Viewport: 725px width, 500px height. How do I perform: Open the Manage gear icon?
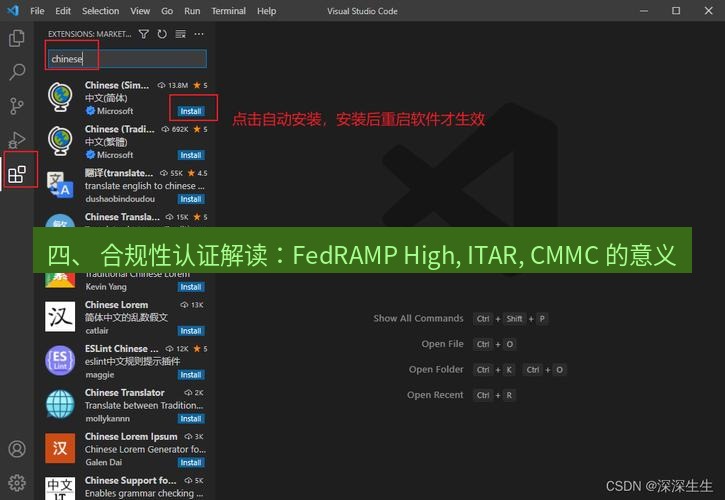tap(17, 482)
